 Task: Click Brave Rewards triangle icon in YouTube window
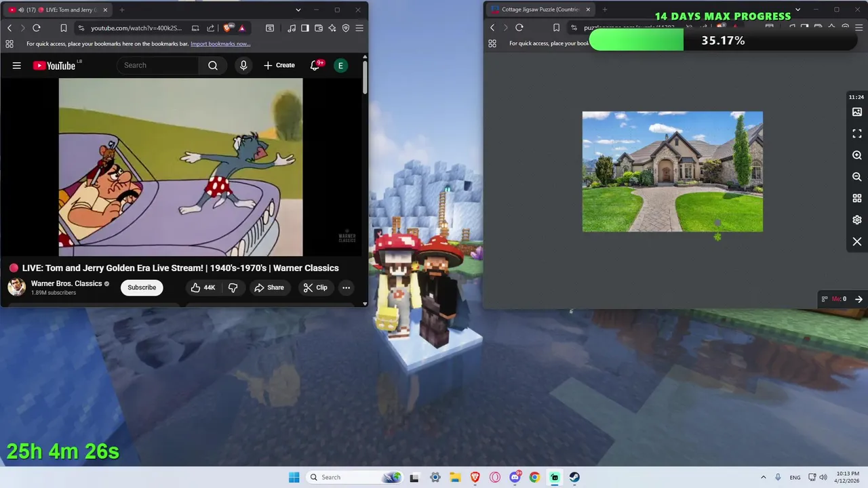242,28
